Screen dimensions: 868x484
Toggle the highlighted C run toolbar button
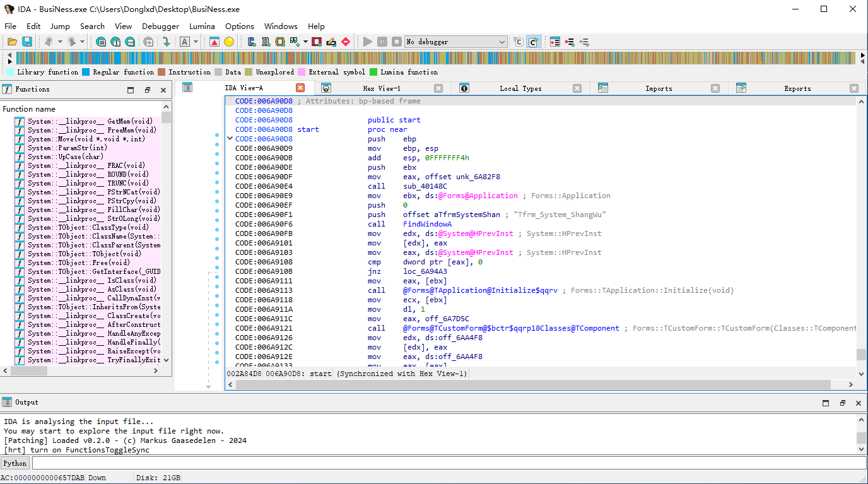(x=533, y=42)
